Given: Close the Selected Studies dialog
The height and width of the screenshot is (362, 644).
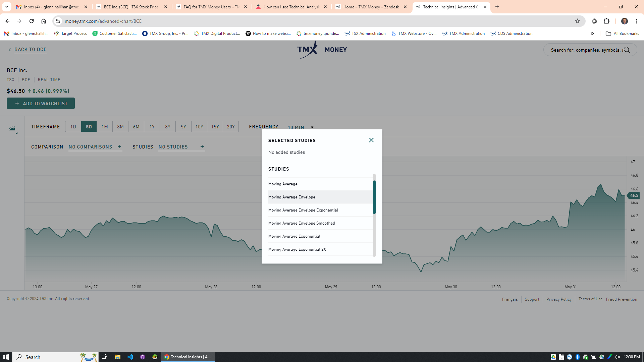Looking at the screenshot, I should [x=371, y=140].
